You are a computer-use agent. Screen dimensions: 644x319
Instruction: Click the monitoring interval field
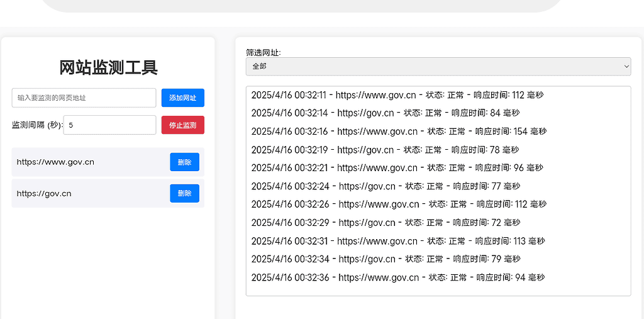pos(109,125)
